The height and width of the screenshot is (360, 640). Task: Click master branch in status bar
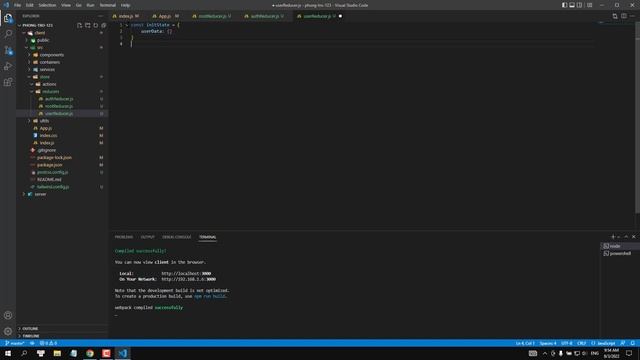click(x=14, y=343)
